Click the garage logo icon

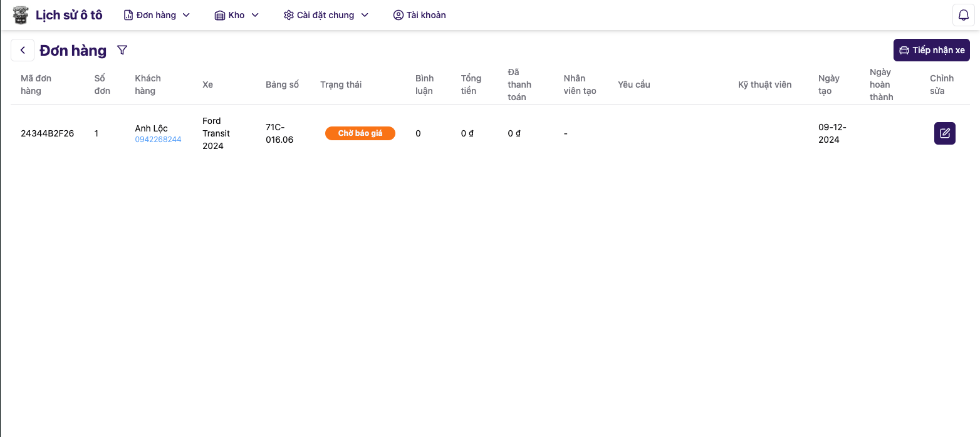[x=21, y=15]
